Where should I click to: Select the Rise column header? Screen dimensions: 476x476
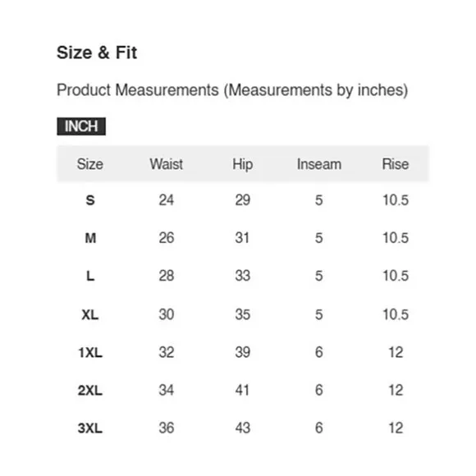pyautogui.click(x=396, y=164)
